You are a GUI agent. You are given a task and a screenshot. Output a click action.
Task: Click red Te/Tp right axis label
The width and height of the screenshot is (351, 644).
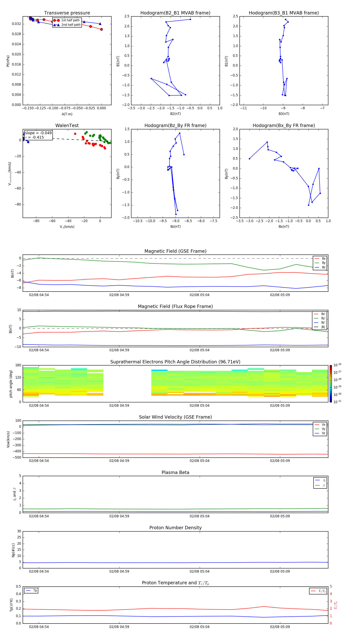click(x=336, y=605)
